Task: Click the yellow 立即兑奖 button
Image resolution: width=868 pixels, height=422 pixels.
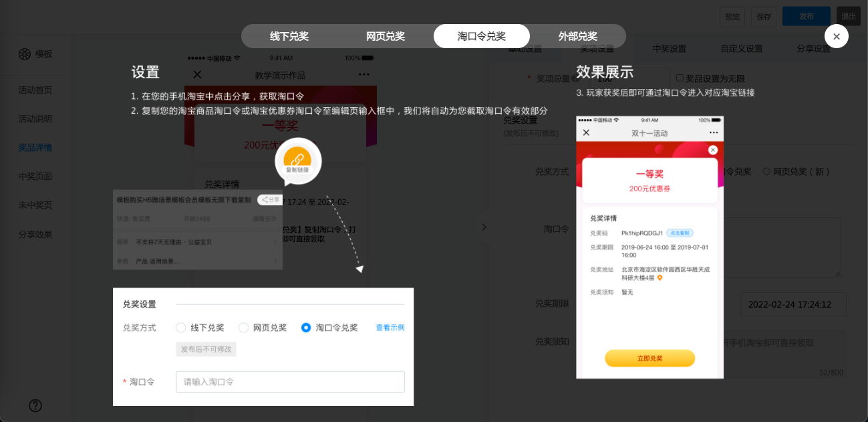Action: coord(649,358)
